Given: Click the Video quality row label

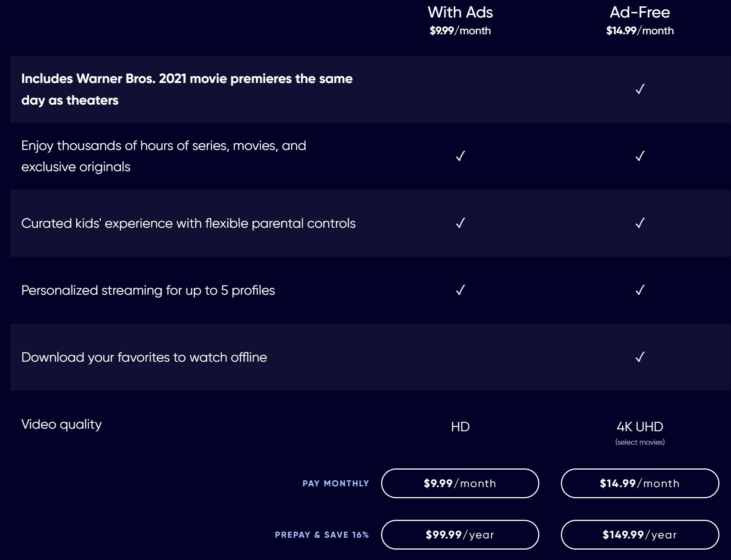Looking at the screenshot, I should tap(61, 425).
